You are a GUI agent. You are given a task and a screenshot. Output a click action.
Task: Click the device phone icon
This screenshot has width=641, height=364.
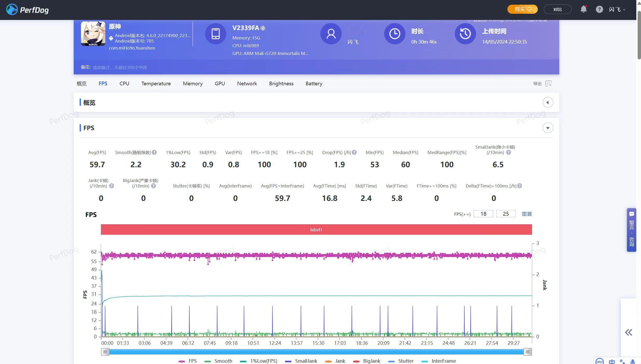point(216,34)
